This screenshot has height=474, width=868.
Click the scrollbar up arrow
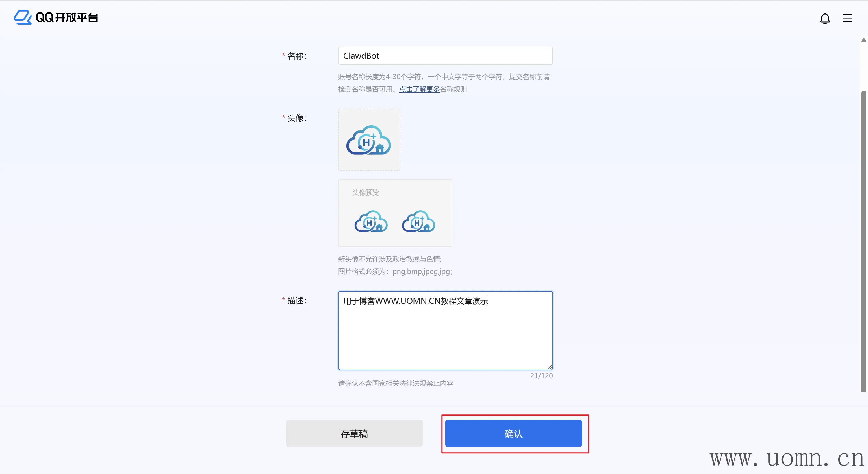[x=863, y=40]
